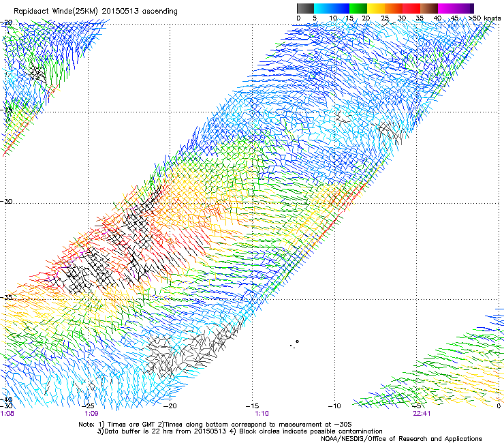This screenshot has height=443, width=504.
Task: Click the purple time label '1:08'
Action: [x=7, y=413]
